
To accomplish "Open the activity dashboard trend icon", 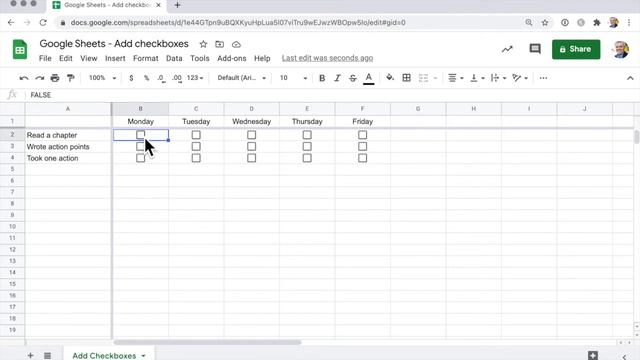I will point(507,49).
